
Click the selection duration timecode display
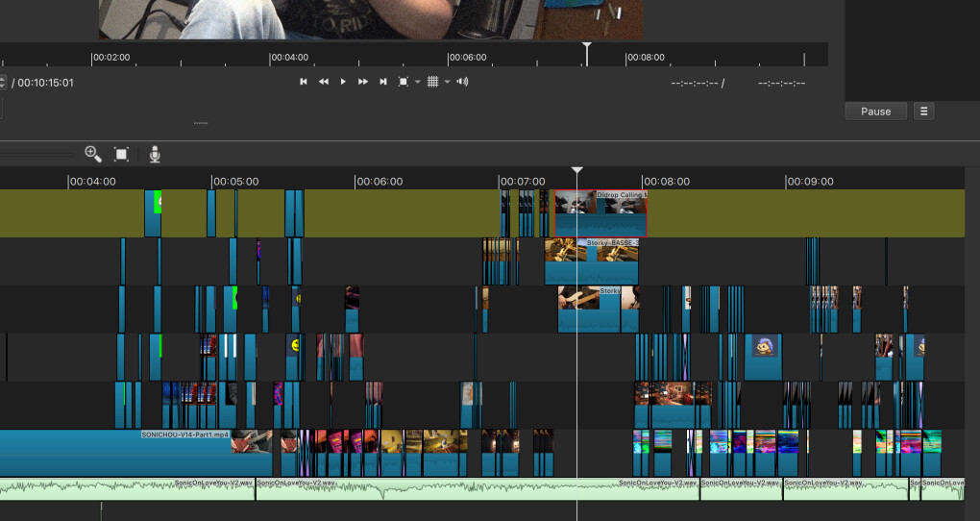(x=781, y=83)
